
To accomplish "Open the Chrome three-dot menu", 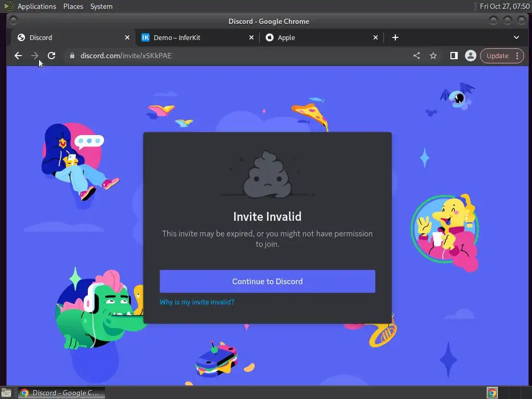I will pos(517,56).
